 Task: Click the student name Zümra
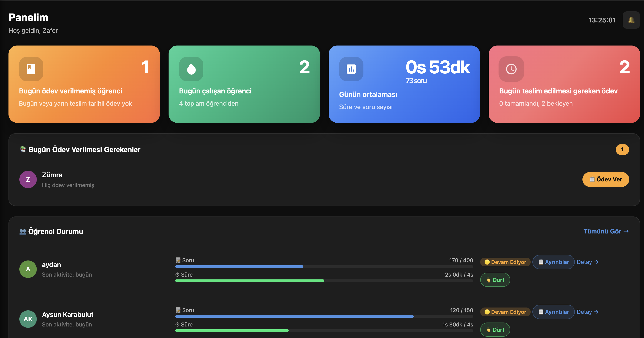[x=52, y=175]
